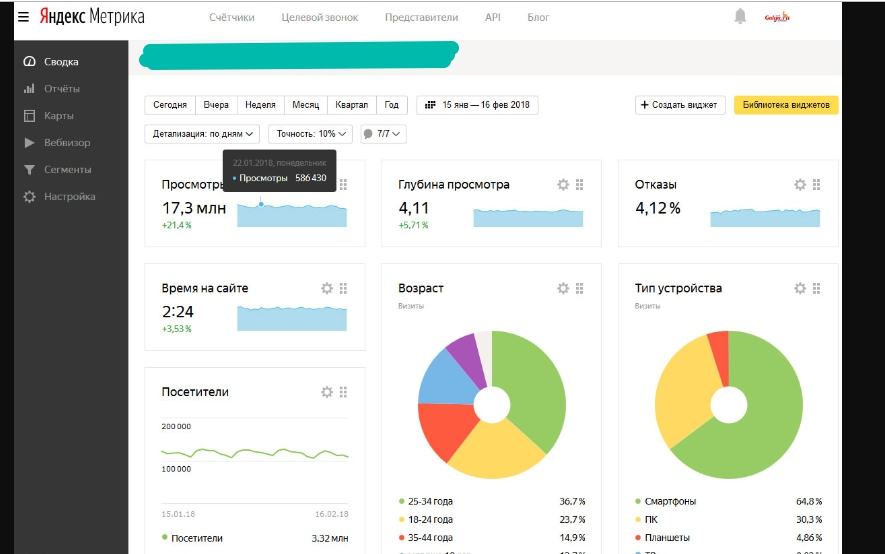
Task: Click gear icon on Отказы widget
Action: 800,185
